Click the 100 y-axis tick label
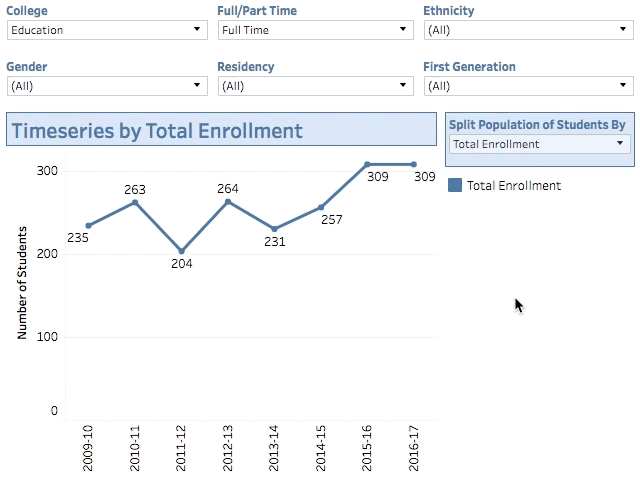 (x=47, y=337)
